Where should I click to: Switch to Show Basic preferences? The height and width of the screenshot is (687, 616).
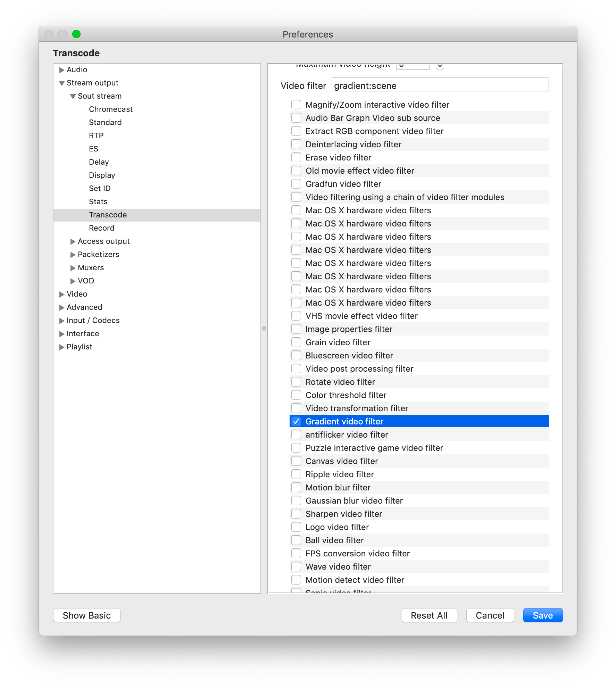tap(87, 615)
